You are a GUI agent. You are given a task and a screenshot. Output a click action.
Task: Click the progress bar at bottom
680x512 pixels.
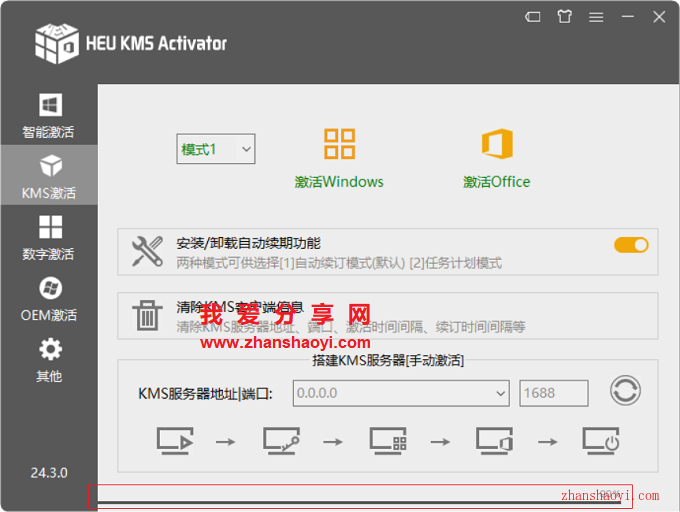pyautogui.click(x=360, y=502)
